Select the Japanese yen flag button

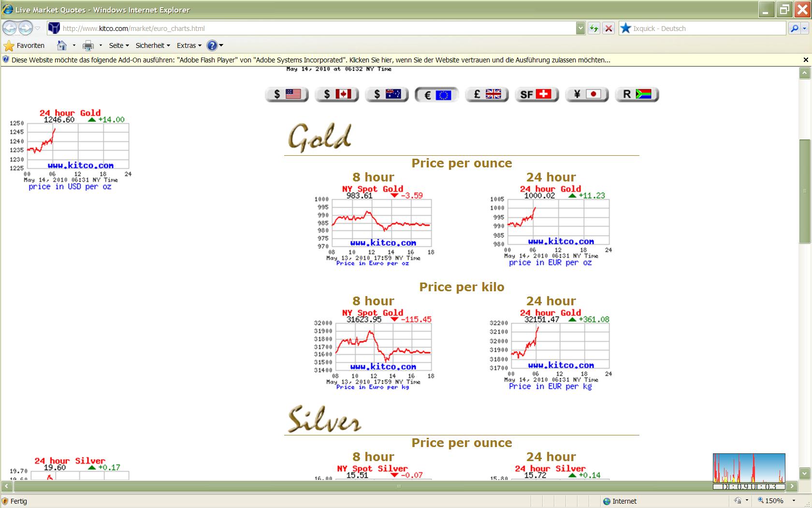coord(587,94)
